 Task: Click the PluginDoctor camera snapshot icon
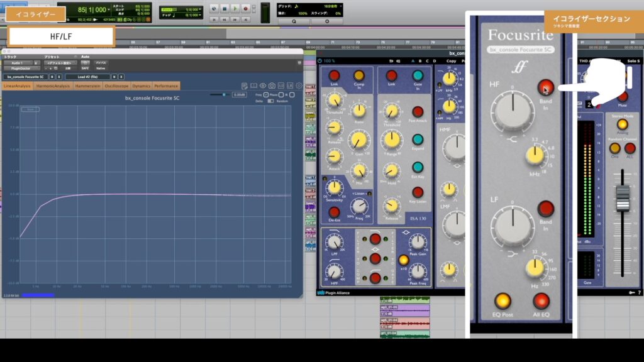(272, 85)
